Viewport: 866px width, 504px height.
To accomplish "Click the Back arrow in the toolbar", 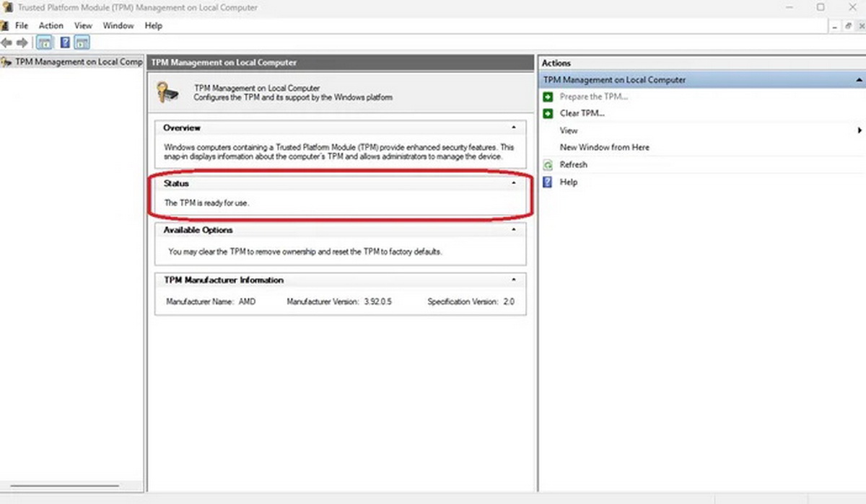I will (x=7, y=43).
